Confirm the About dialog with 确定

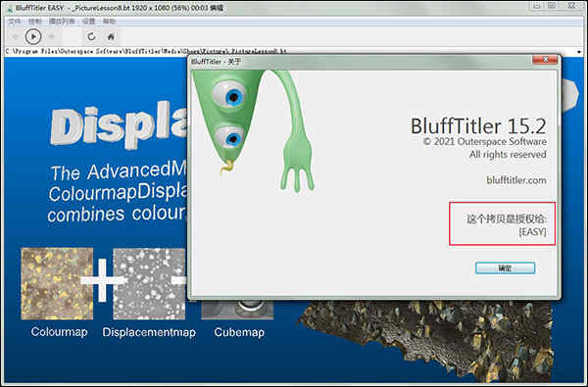pyautogui.click(x=505, y=268)
